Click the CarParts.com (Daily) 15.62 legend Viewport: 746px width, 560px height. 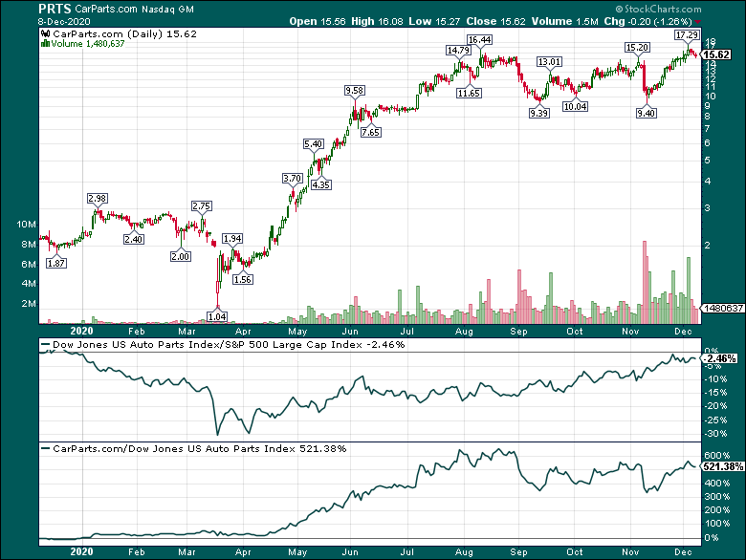point(124,33)
